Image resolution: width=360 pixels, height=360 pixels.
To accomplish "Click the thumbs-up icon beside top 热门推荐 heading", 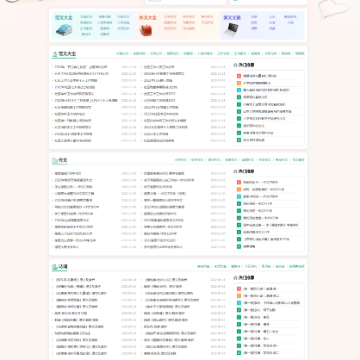I will 235,65.
